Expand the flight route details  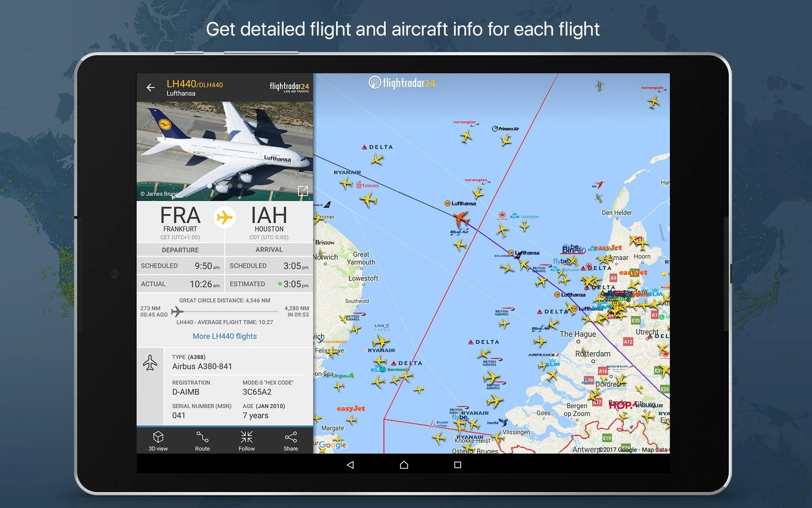click(202, 441)
